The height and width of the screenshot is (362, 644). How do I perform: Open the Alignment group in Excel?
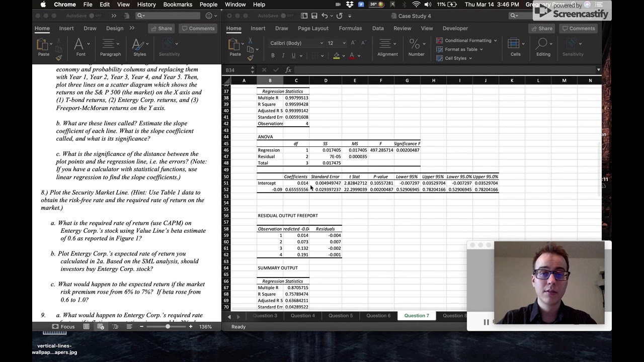[387, 47]
